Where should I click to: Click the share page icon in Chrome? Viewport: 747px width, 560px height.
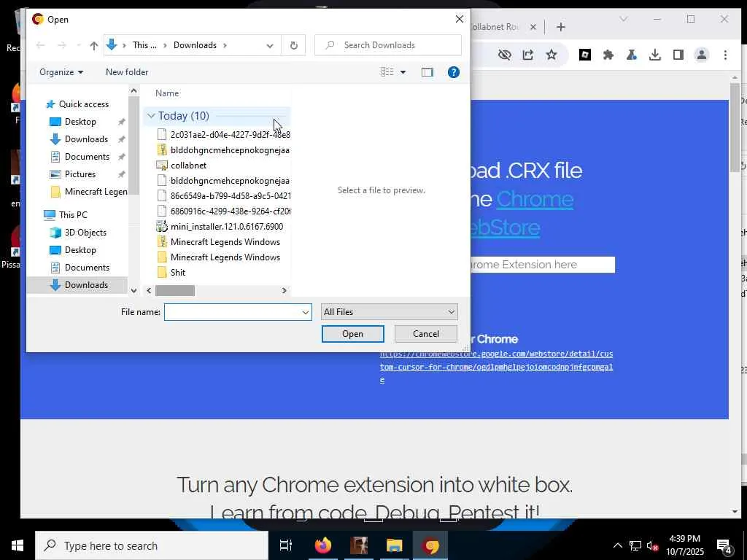[528, 55]
